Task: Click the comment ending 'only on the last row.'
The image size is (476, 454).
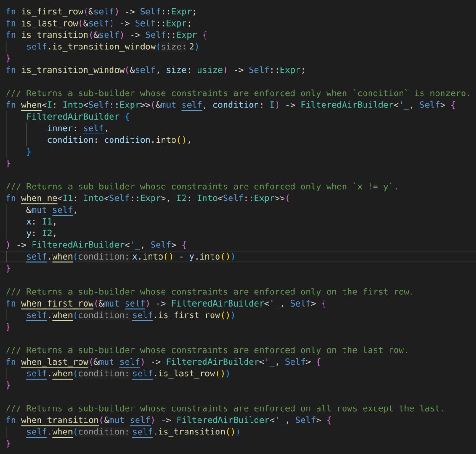Action: 207,350
